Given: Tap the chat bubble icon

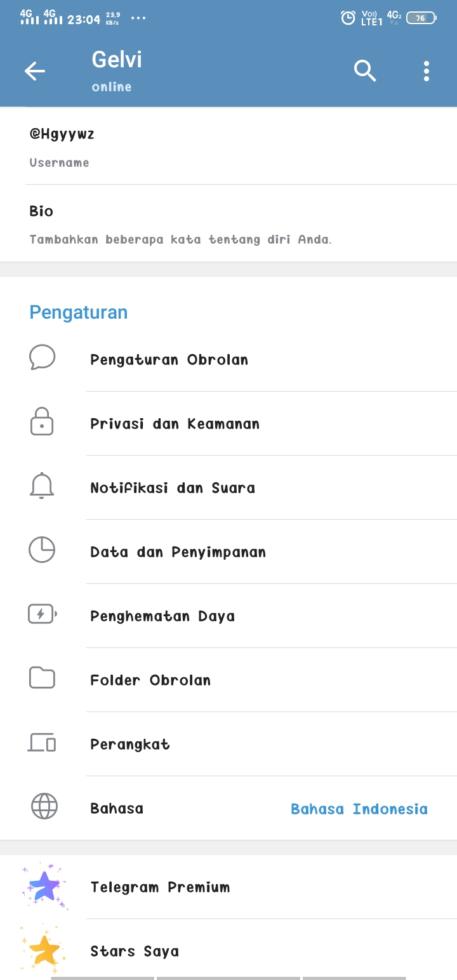Looking at the screenshot, I should [x=42, y=358].
